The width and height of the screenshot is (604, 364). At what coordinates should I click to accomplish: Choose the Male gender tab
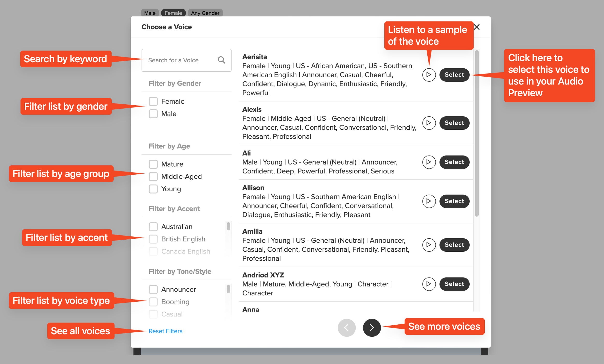tap(150, 13)
